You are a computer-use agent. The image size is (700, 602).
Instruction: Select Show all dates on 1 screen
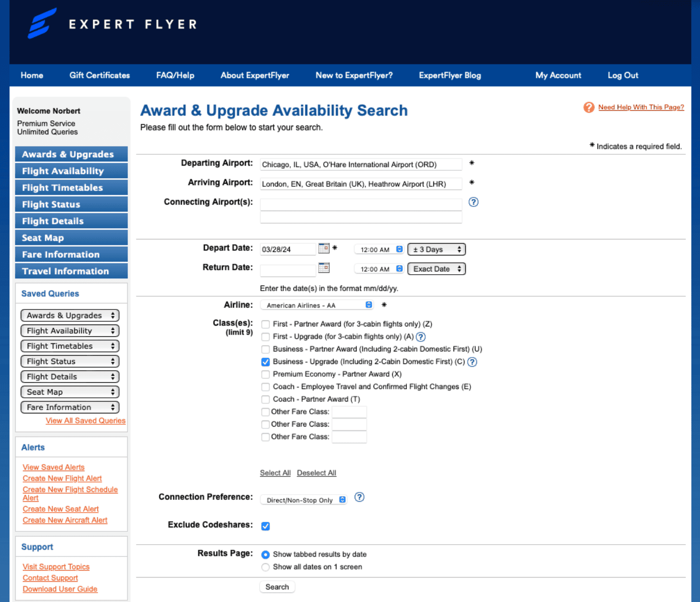[x=265, y=567]
